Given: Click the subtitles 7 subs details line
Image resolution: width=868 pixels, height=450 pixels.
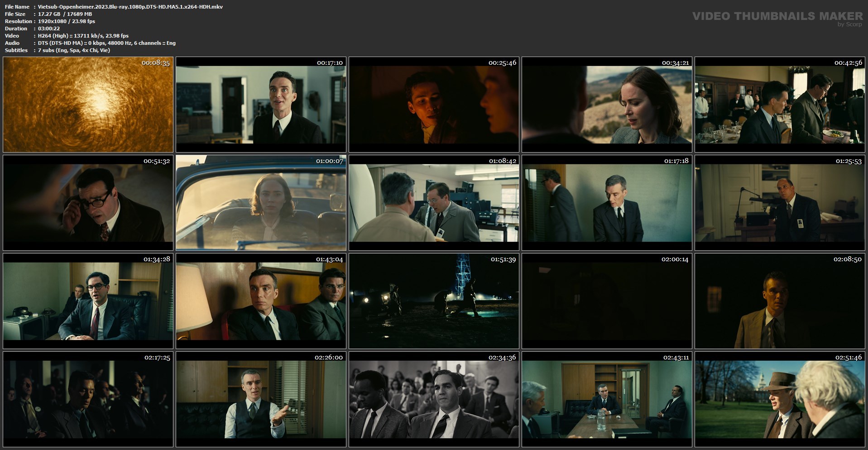Looking at the screenshot, I should pyautogui.click(x=74, y=50).
